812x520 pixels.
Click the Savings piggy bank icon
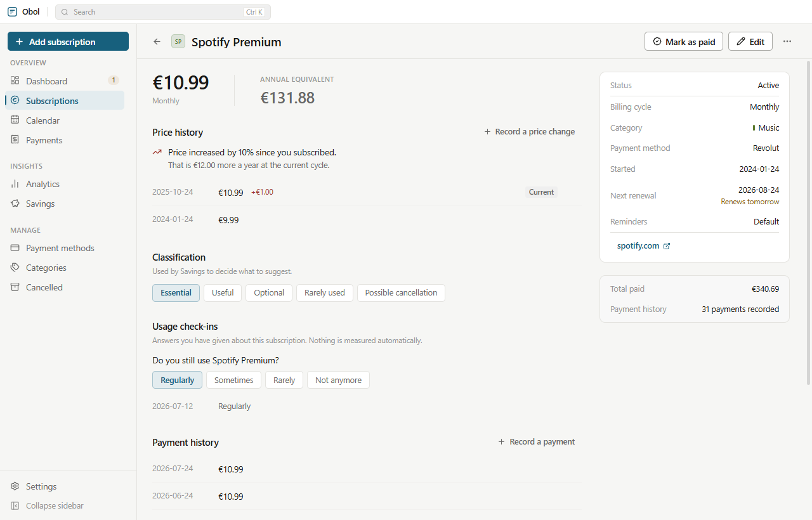tap(15, 203)
